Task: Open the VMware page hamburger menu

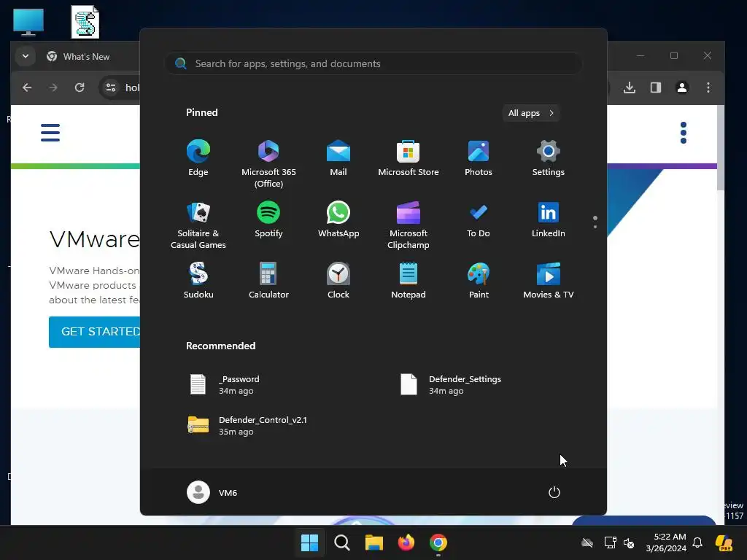Action: 50,133
